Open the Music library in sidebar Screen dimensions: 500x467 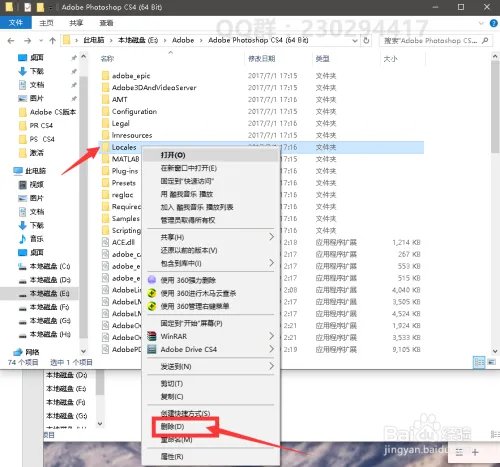(x=31, y=239)
